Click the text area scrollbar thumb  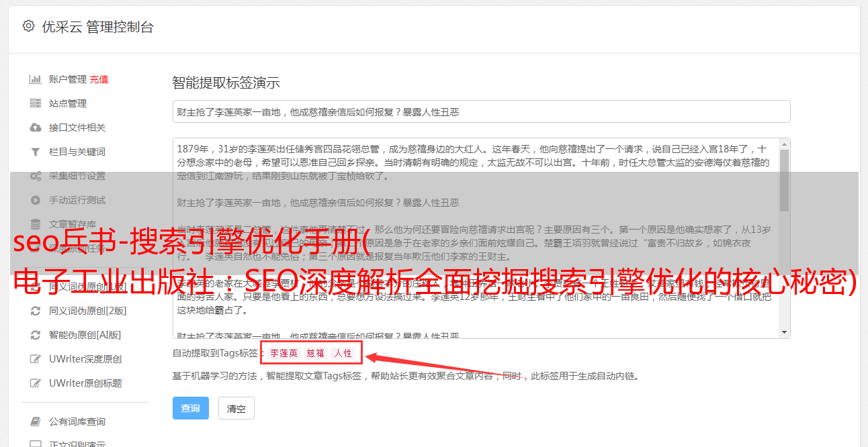click(x=784, y=180)
